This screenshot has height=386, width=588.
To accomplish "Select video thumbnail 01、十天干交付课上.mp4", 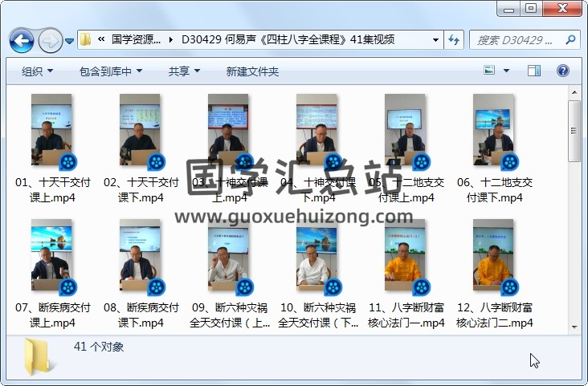I will point(51,130).
